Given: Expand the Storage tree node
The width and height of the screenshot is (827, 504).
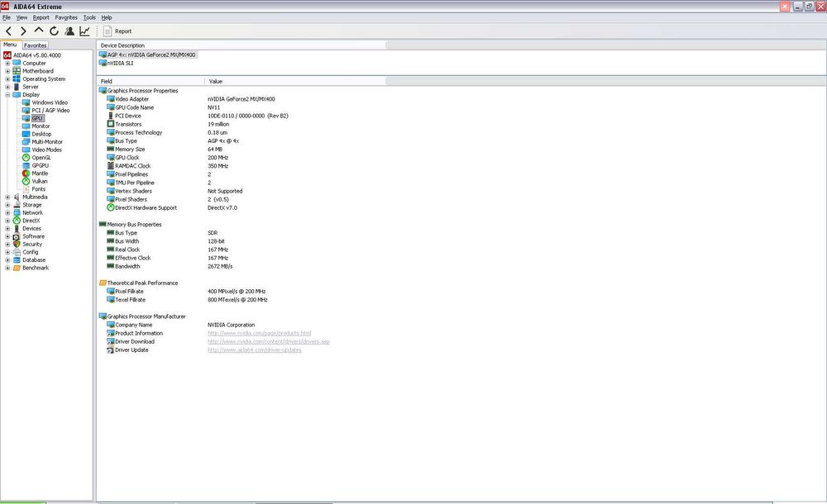Looking at the screenshot, I should [x=7, y=205].
